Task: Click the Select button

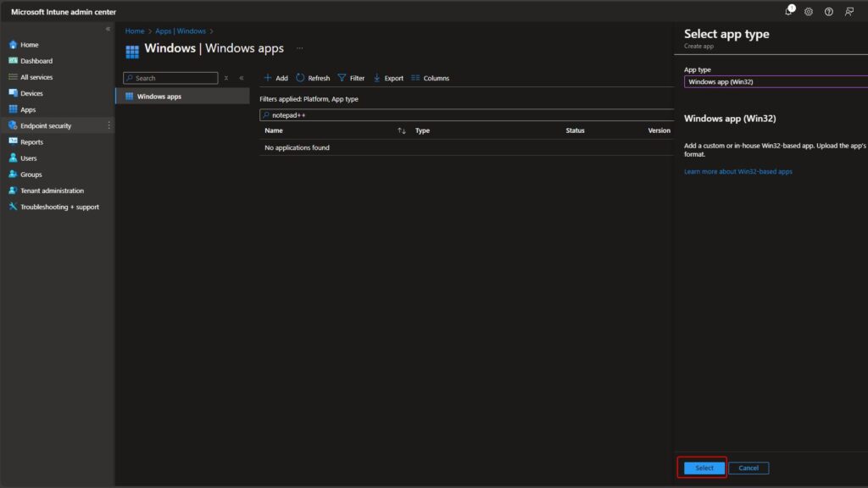Action: 704,468
